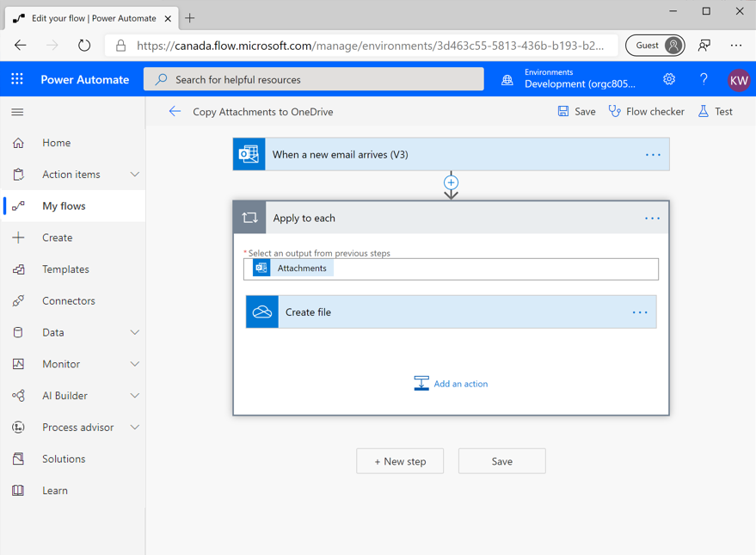Open the Create file ellipsis menu
Viewport: 756px width, 555px height.
[x=640, y=312]
